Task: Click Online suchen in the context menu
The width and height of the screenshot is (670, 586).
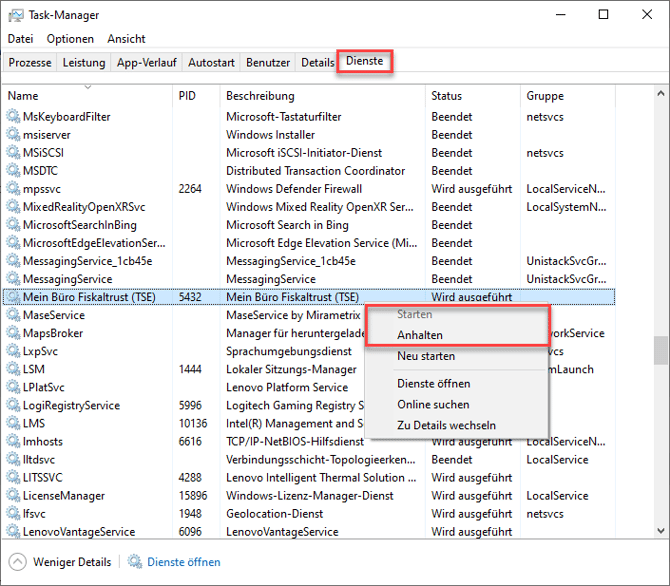Action: [433, 404]
